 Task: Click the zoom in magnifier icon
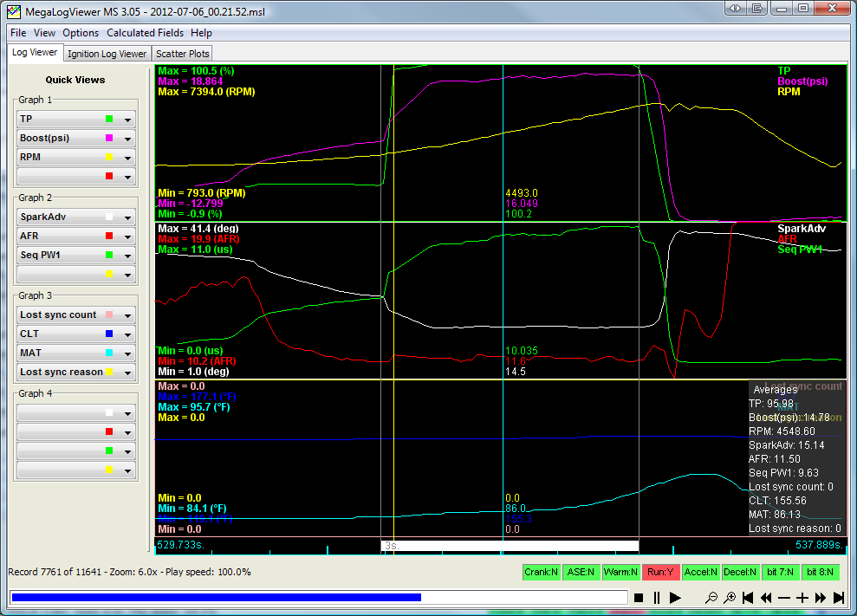coord(730,598)
